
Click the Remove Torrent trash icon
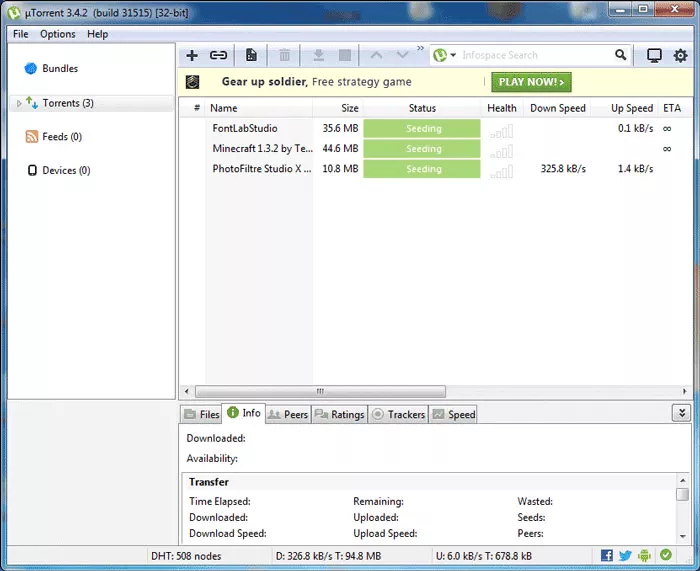click(284, 55)
